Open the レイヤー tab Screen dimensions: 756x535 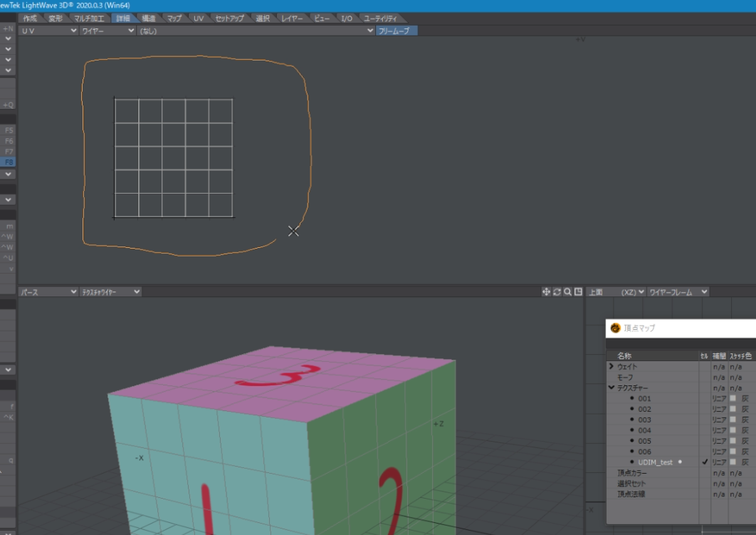292,19
